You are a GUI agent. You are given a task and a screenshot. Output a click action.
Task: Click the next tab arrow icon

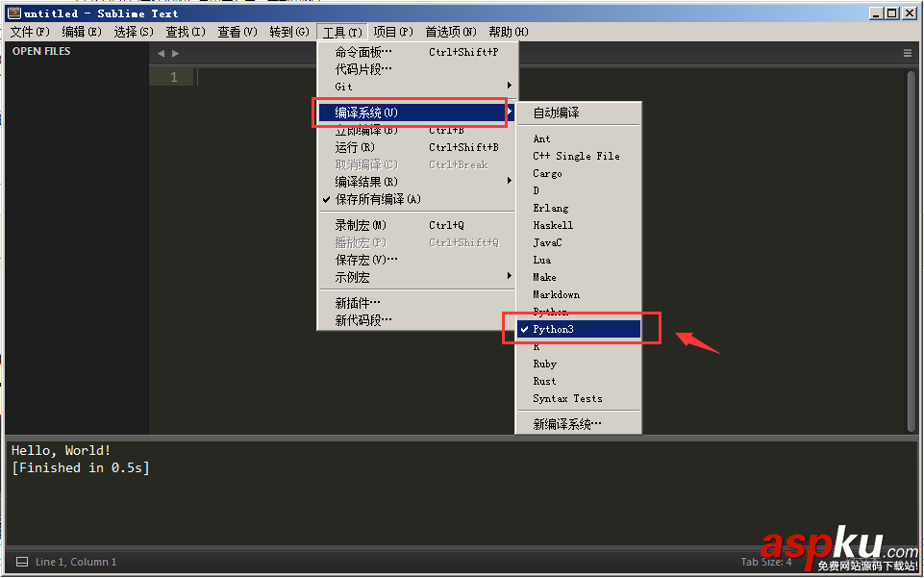(175, 53)
